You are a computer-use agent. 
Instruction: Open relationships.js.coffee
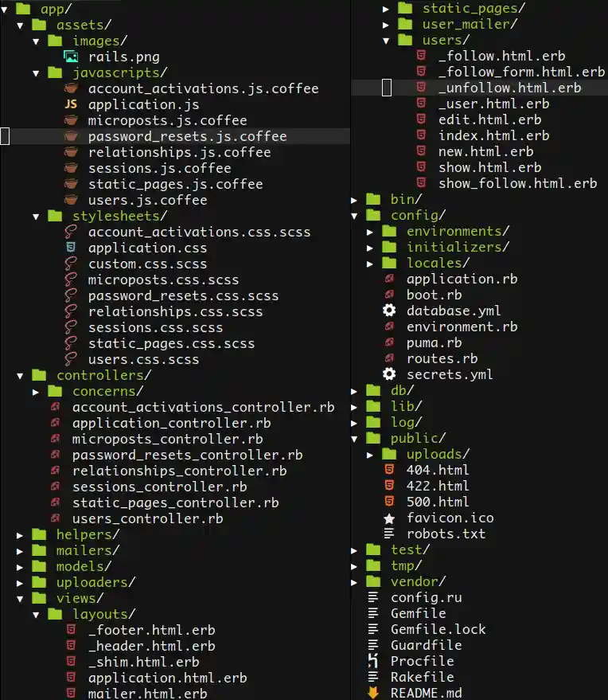click(179, 152)
